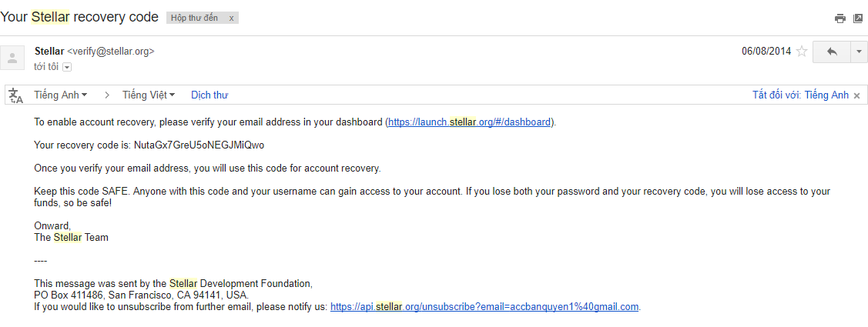Turn off translation for Tiếng Anh

click(x=800, y=95)
